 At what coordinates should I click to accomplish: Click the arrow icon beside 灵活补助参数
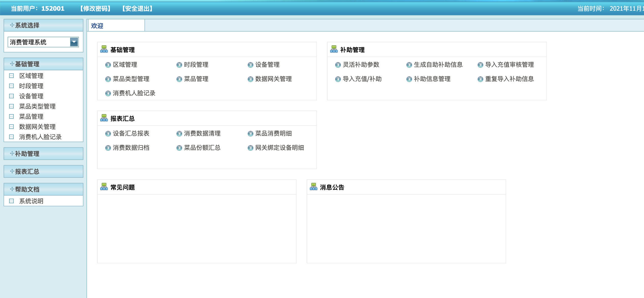click(x=338, y=65)
